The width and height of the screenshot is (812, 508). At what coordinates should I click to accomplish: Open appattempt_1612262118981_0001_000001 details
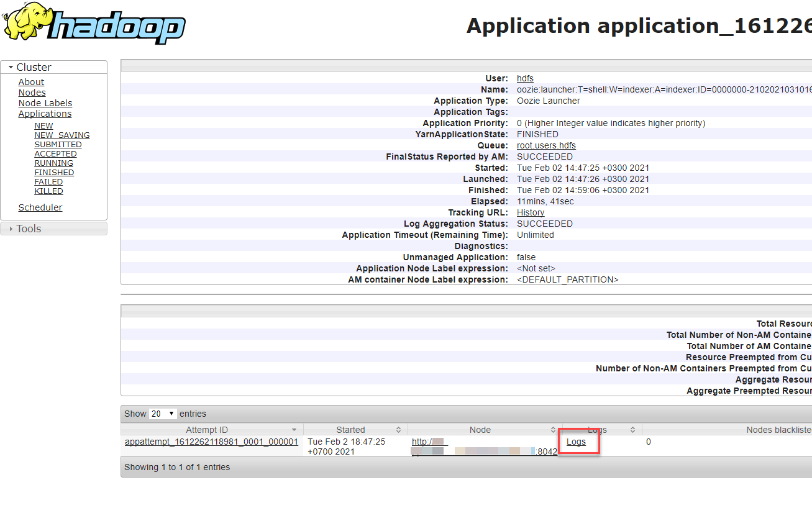coord(211,442)
